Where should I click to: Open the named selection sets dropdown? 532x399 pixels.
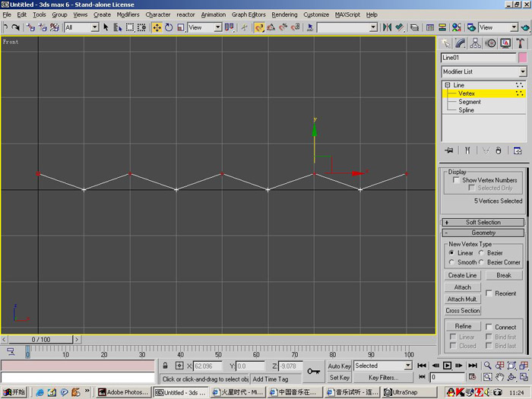tap(373, 27)
